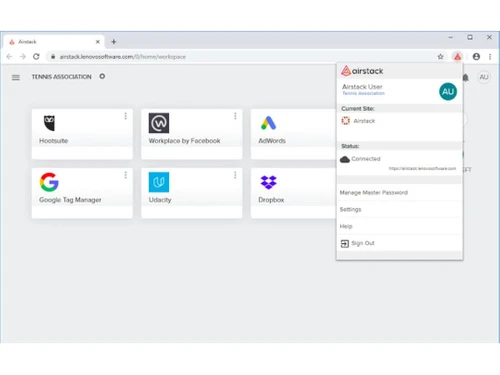Maximize the browser window

pyautogui.click(x=470, y=37)
